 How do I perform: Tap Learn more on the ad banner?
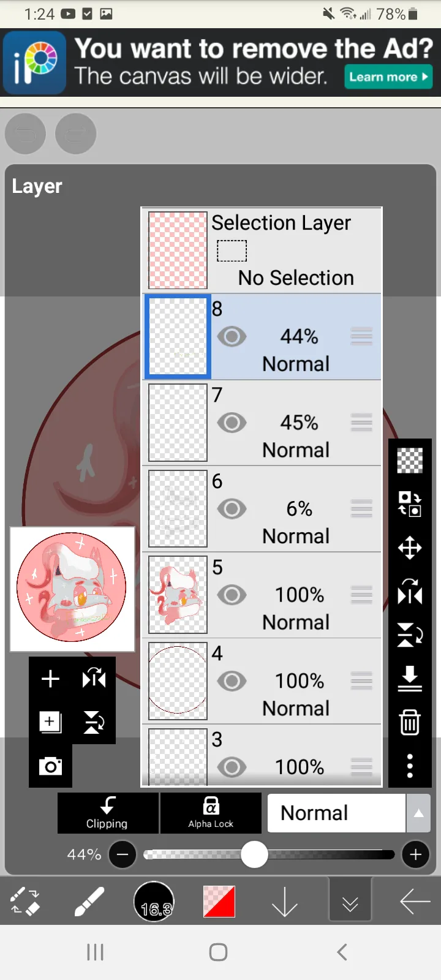point(388,77)
